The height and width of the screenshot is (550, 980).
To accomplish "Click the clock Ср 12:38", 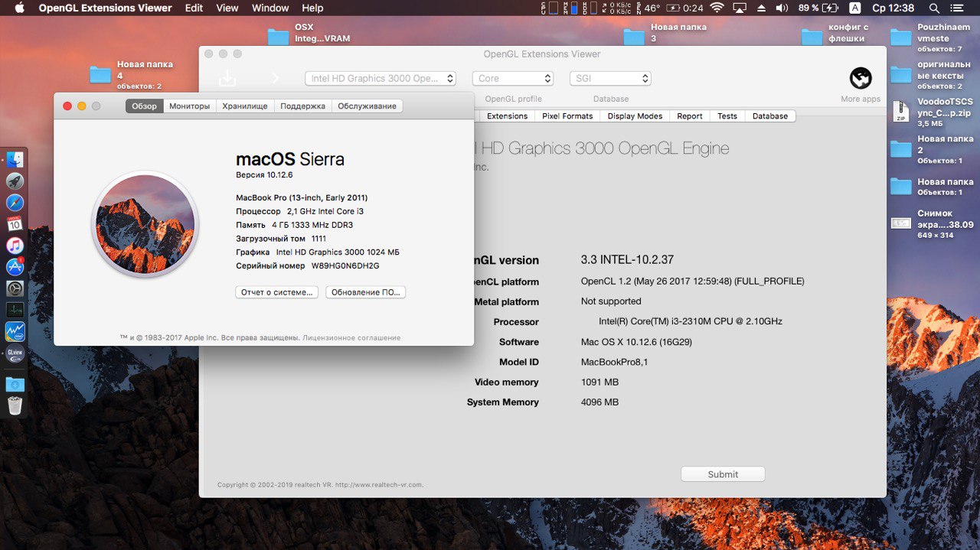I will (893, 8).
